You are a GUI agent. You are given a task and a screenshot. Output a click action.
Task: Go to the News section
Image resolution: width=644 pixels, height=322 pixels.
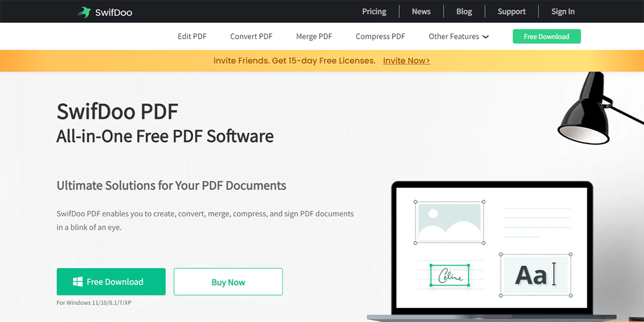[x=421, y=11]
